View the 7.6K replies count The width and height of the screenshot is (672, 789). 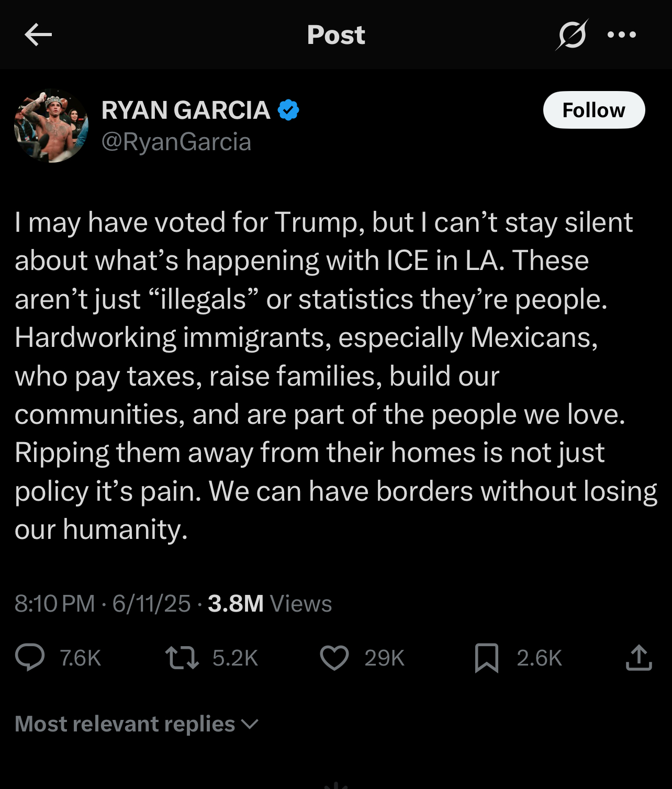coord(80,658)
